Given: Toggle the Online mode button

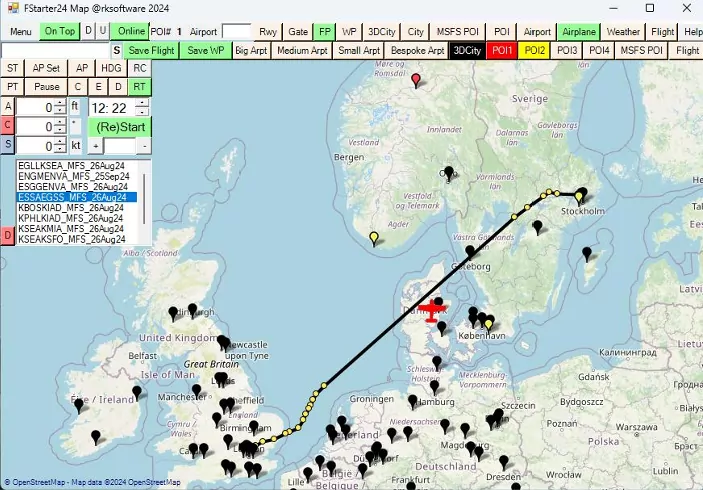Looking at the screenshot, I should pyautogui.click(x=130, y=31).
